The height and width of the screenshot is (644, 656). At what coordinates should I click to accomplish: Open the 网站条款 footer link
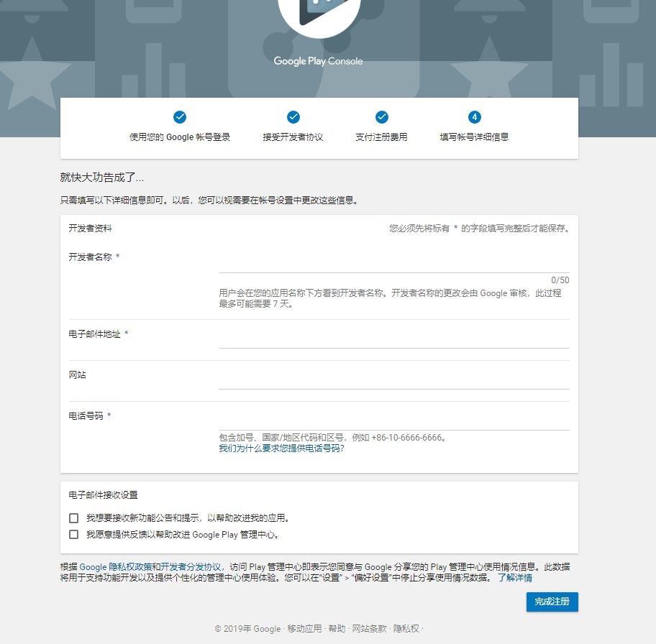coord(370,628)
